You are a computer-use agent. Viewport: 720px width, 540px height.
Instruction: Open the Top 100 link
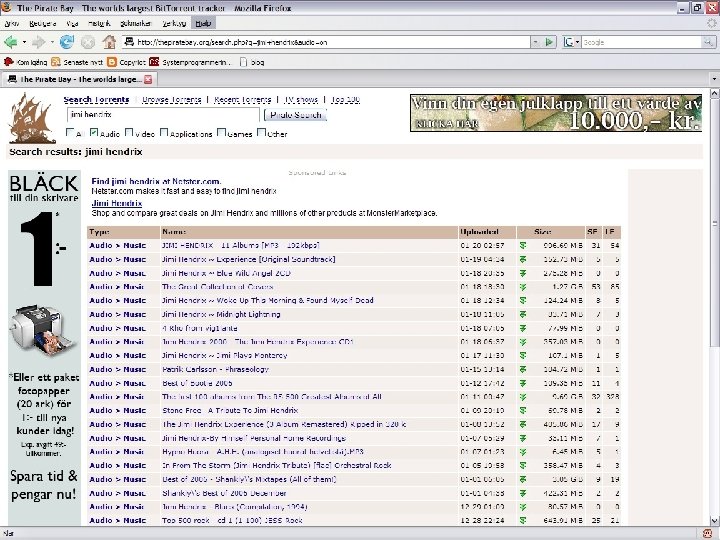345,100
